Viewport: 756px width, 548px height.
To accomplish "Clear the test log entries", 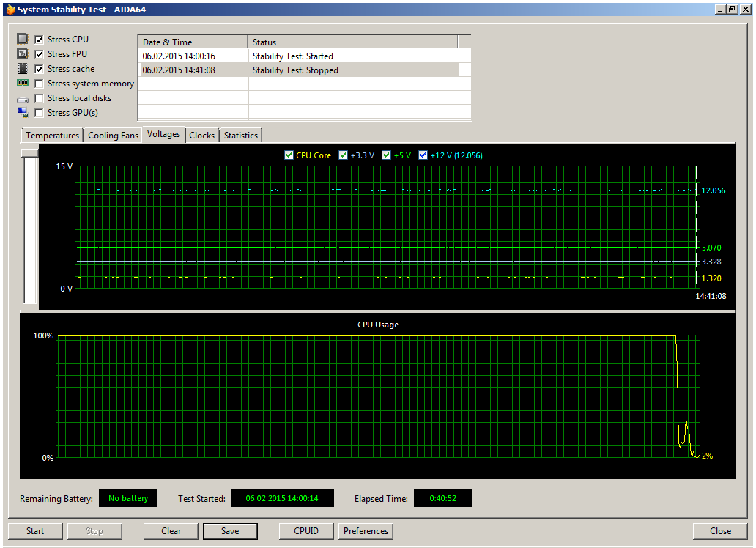I will click(171, 531).
